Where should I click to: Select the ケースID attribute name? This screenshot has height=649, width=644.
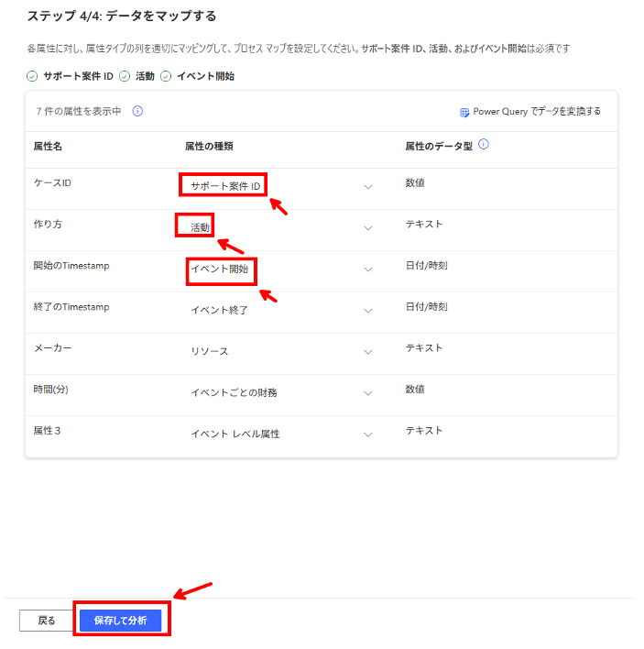52,183
